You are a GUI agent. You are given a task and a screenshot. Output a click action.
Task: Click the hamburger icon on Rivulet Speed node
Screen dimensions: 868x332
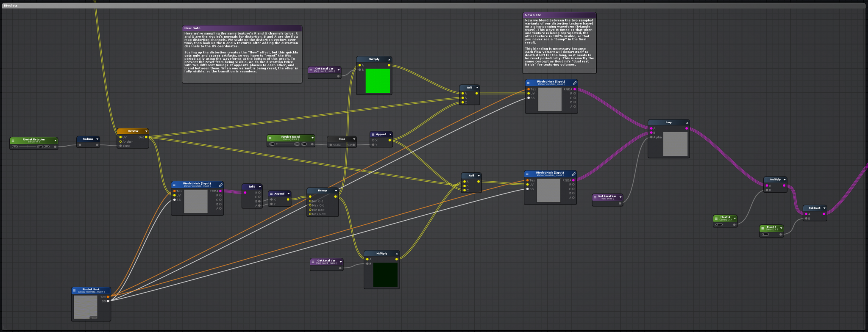270,138
